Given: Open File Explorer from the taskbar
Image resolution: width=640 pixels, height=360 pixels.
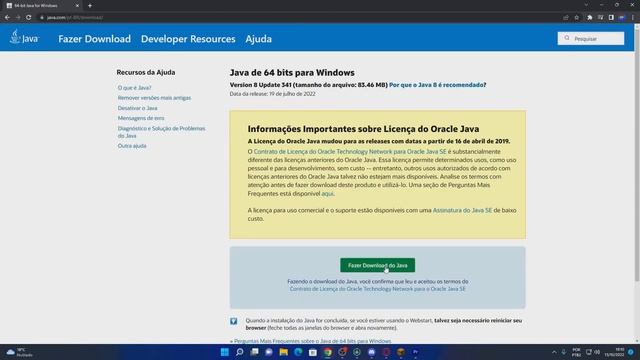Looking at the screenshot, I should (284, 352).
